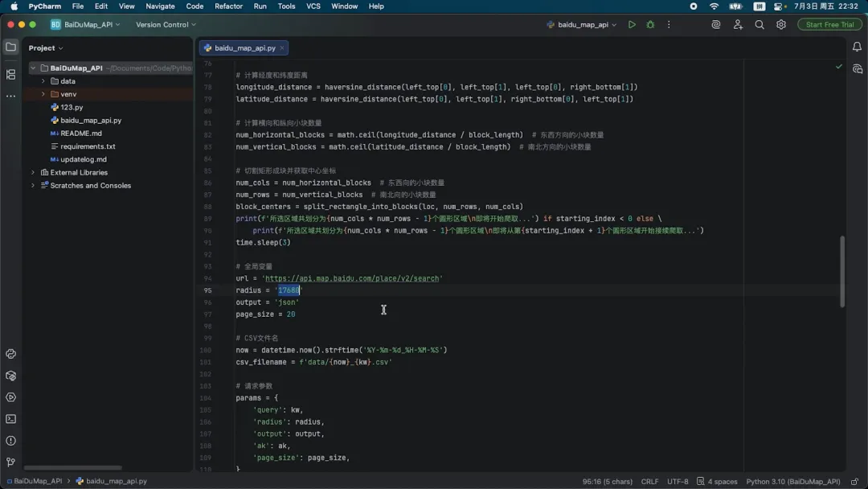The width and height of the screenshot is (868, 489).
Task: Debug baidu_map_api with the bug icon
Action: click(650, 24)
